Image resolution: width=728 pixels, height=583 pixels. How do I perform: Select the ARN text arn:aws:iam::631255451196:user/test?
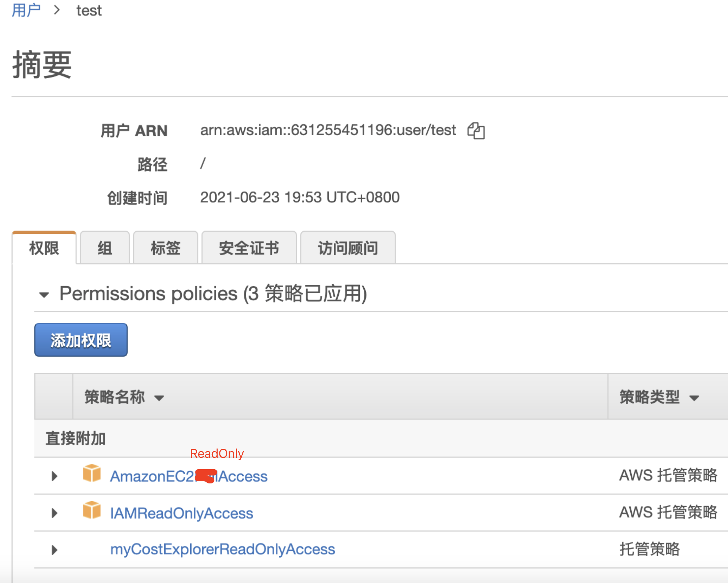tap(328, 130)
